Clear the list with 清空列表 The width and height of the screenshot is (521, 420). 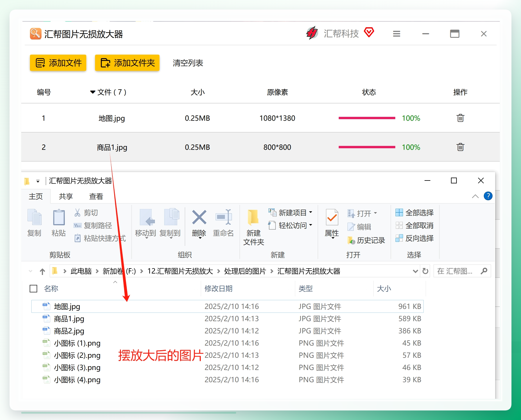tap(188, 63)
